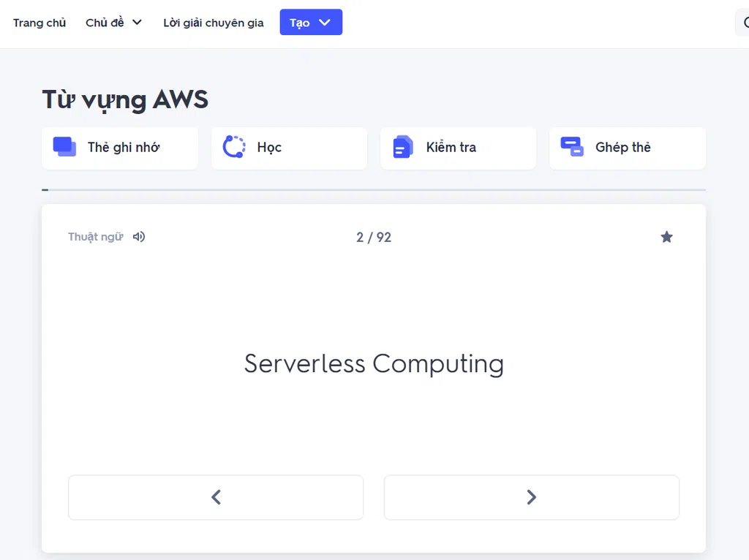Click the partially visible search field
The height and width of the screenshot is (560, 749).
[x=742, y=23]
